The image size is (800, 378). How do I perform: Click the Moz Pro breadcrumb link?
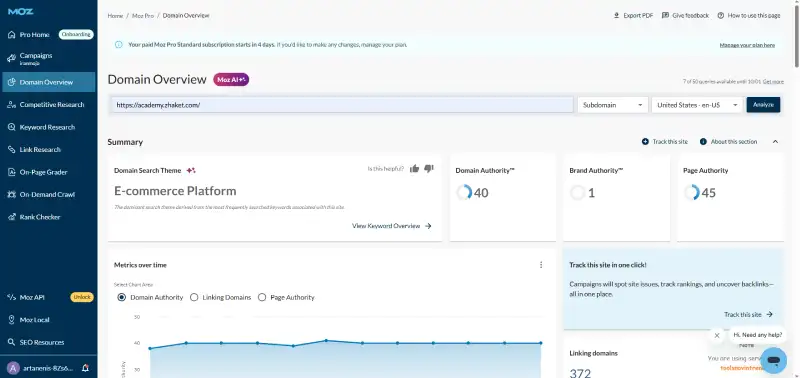pyautogui.click(x=143, y=16)
